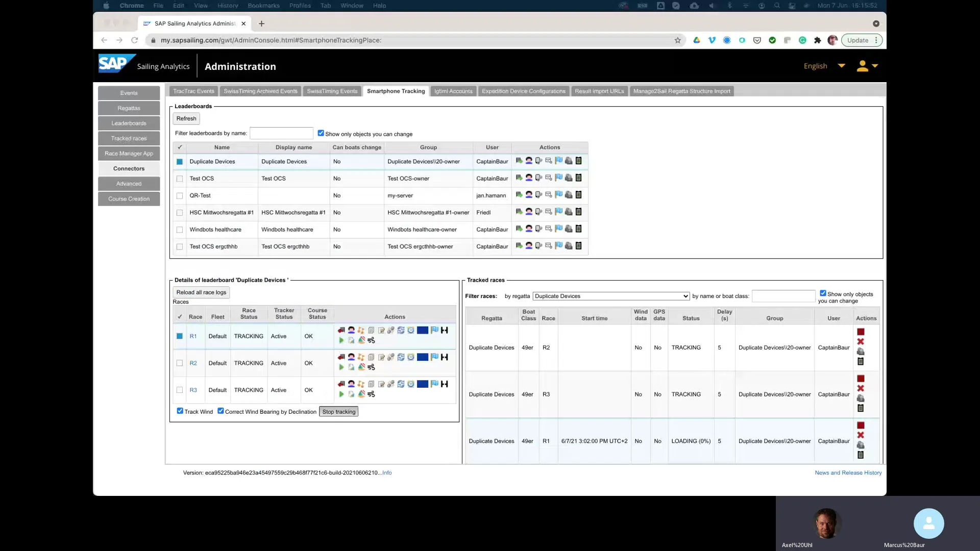
Task: Click the blue color block in R2 actions
Action: pos(422,357)
